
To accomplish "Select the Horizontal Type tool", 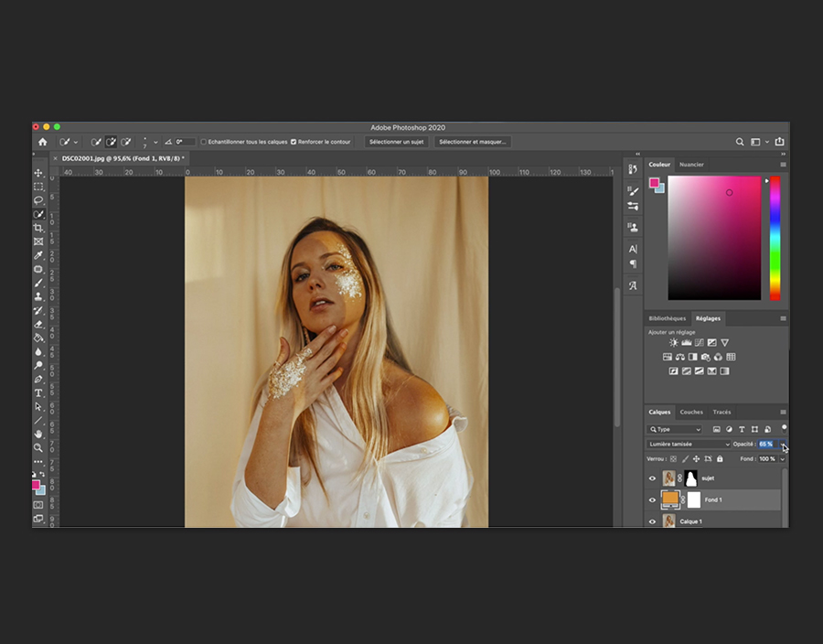I will point(38,393).
